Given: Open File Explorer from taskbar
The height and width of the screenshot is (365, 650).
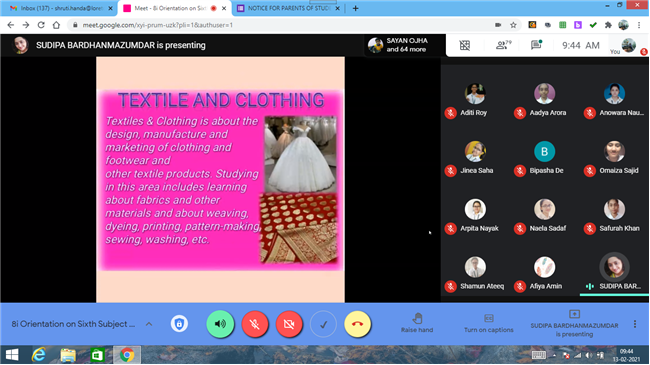Looking at the screenshot, I should (x=68, y=355).
